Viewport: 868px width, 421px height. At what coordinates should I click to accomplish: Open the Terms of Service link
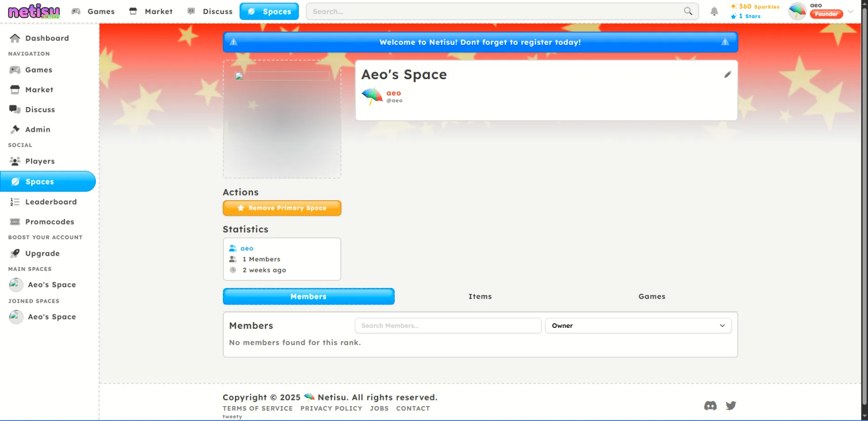pyautogui.click(x=257, y=408)
